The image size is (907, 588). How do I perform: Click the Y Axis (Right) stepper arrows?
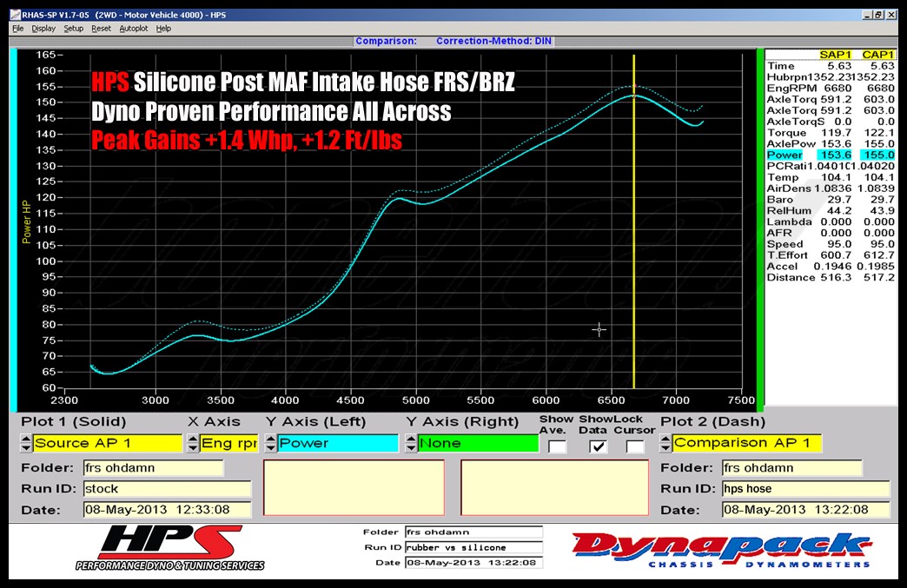pos(411,444)
